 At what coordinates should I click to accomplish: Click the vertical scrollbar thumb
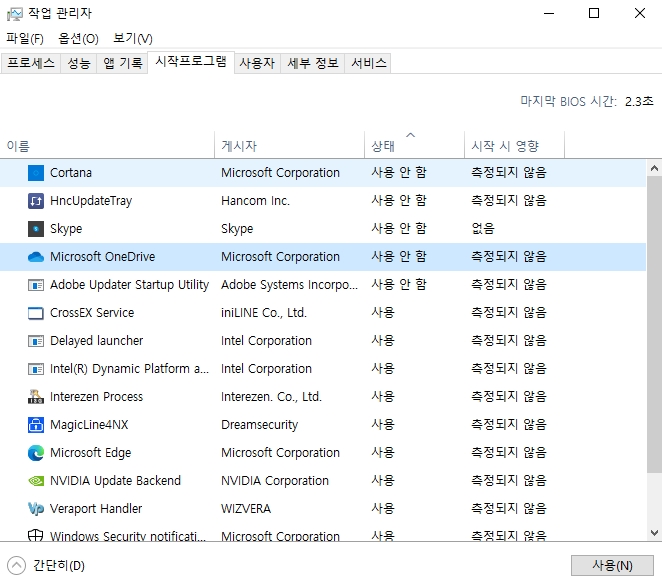(654, 325)
